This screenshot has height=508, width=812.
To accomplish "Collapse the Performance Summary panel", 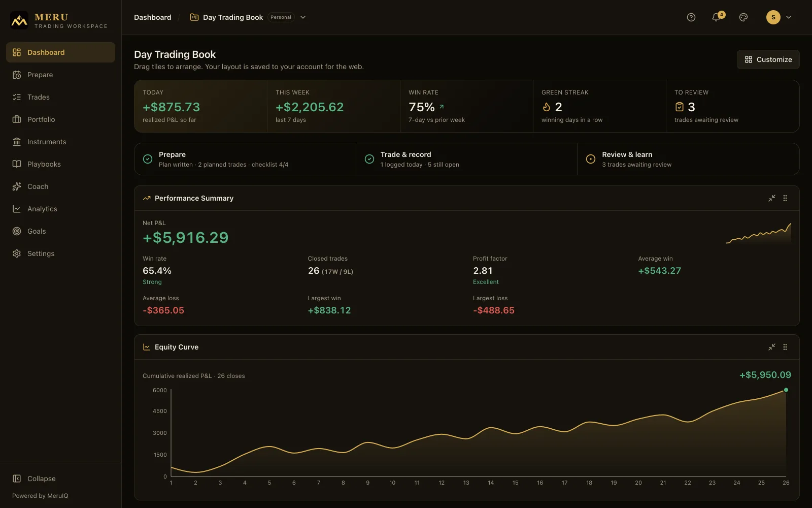I will [x=772, y=198].
